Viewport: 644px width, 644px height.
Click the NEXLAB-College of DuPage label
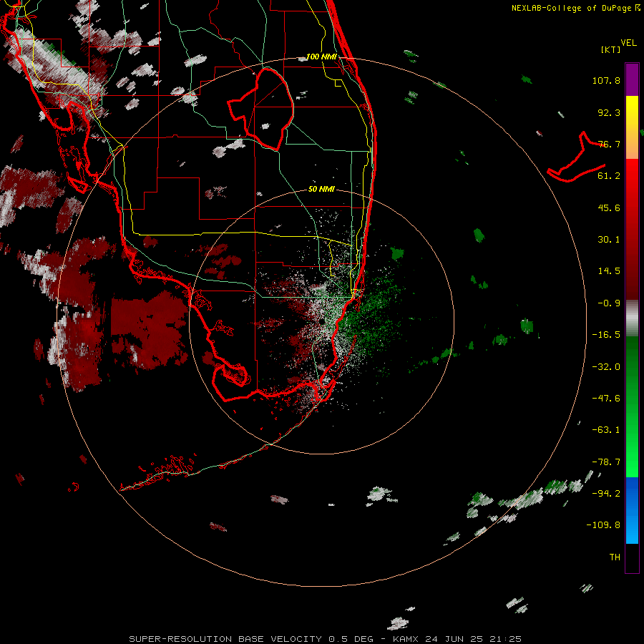(x=575, y=8)
